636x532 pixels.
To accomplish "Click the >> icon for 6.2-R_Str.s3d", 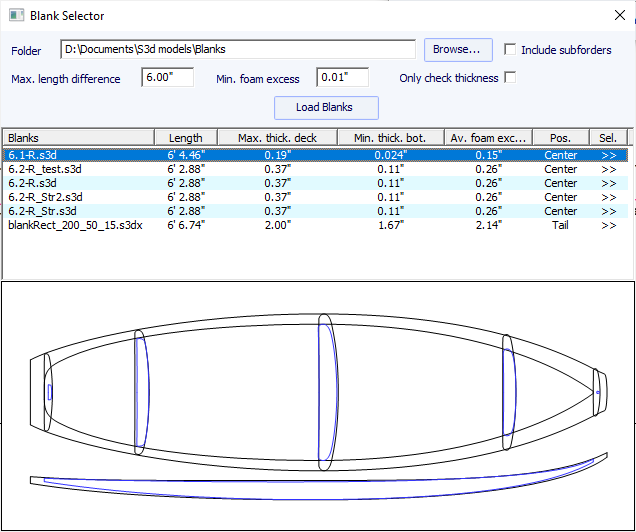I will point(609,211).
